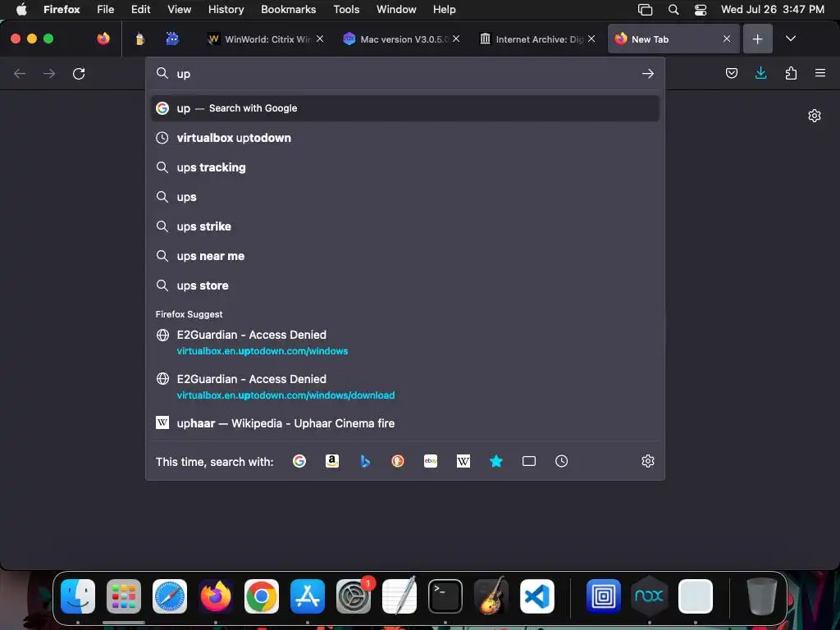Choose 'ups near me' suggestion
The width and height of the screenshot is (840, 630).
coord(405,256)
